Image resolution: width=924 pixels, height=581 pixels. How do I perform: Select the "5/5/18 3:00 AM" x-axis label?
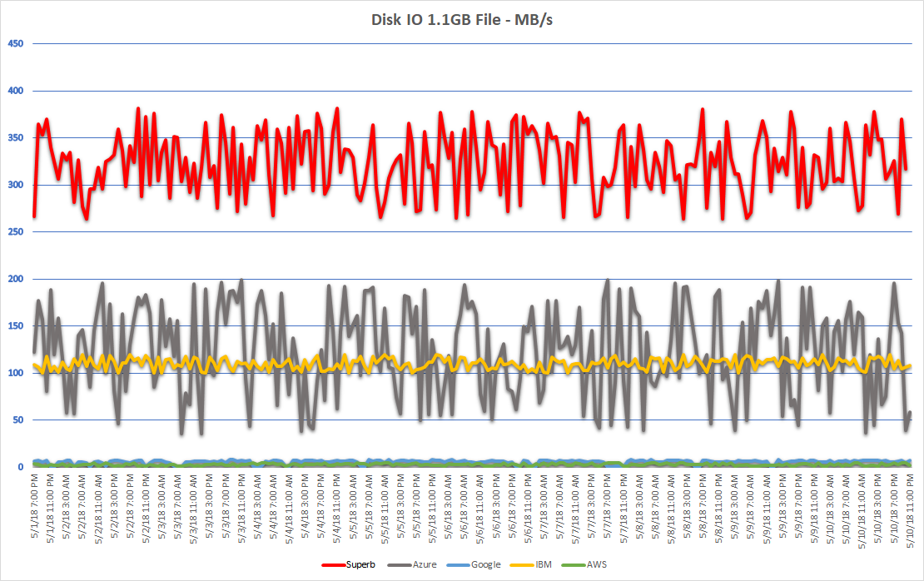click(x=352, y=508)
